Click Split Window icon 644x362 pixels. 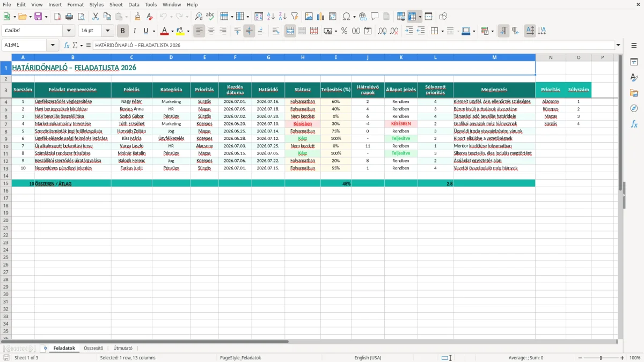point(429,17)
